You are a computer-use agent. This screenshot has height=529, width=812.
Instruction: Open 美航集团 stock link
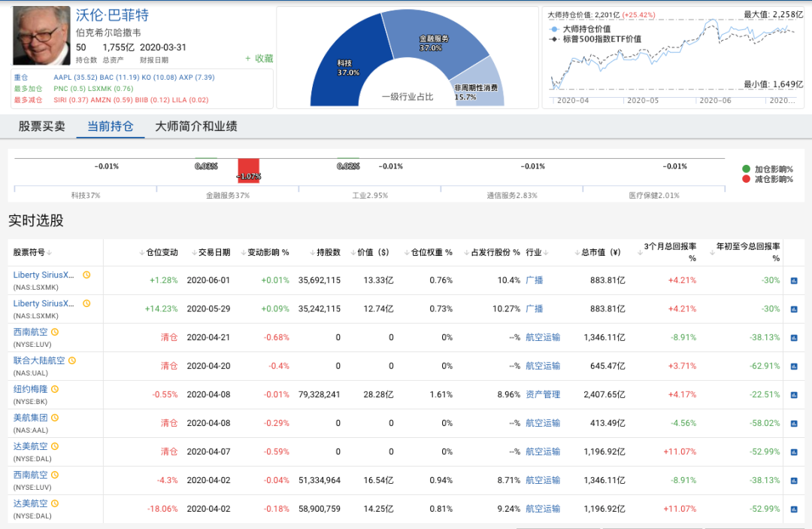click(31, 418)
